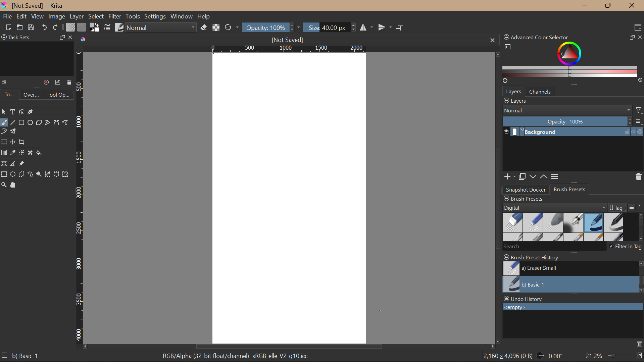Select the Crop tool

coord(22,142)
